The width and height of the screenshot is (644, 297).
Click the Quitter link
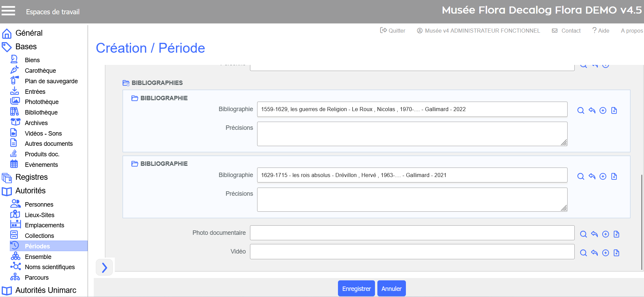(x=393, y=31)
